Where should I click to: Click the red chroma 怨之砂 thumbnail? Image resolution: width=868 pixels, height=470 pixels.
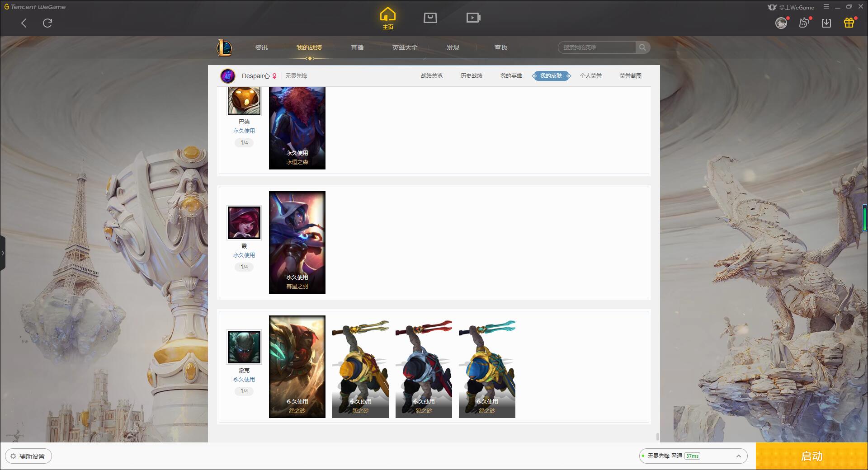coord(424,367)
